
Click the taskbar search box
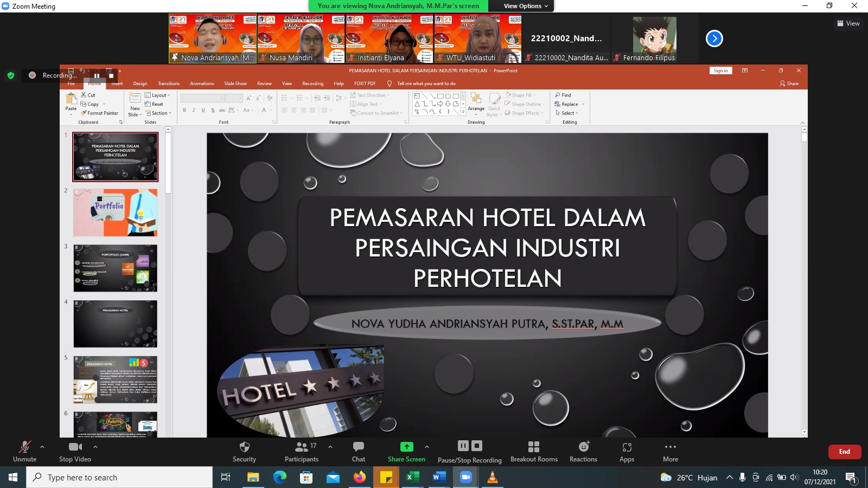tap(119, 477)
